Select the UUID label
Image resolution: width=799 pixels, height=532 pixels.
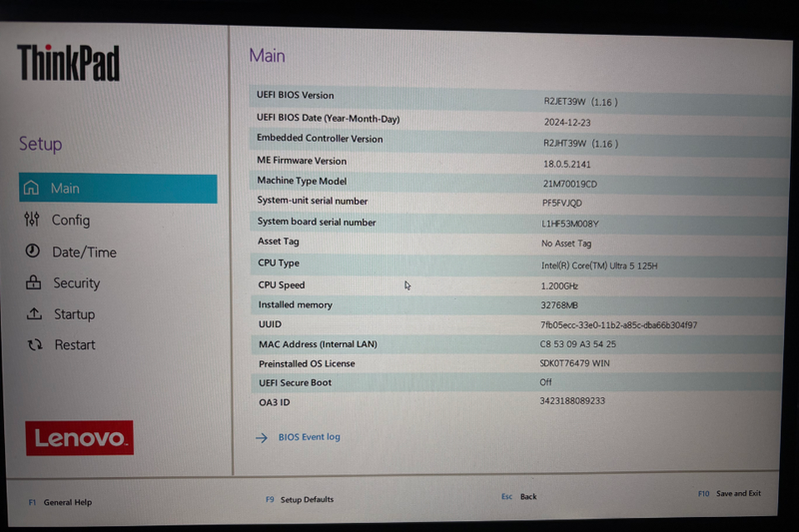(x=270, y=323)
